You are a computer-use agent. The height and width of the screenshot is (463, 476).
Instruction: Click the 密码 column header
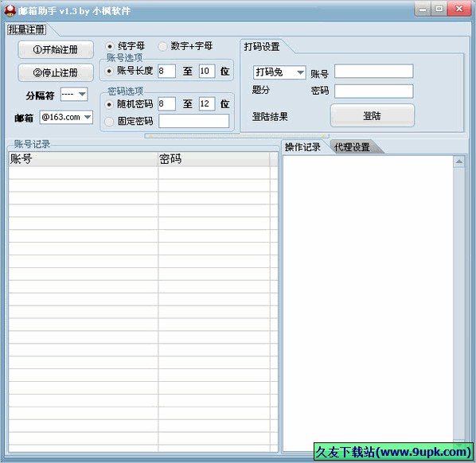coord(213,159)
